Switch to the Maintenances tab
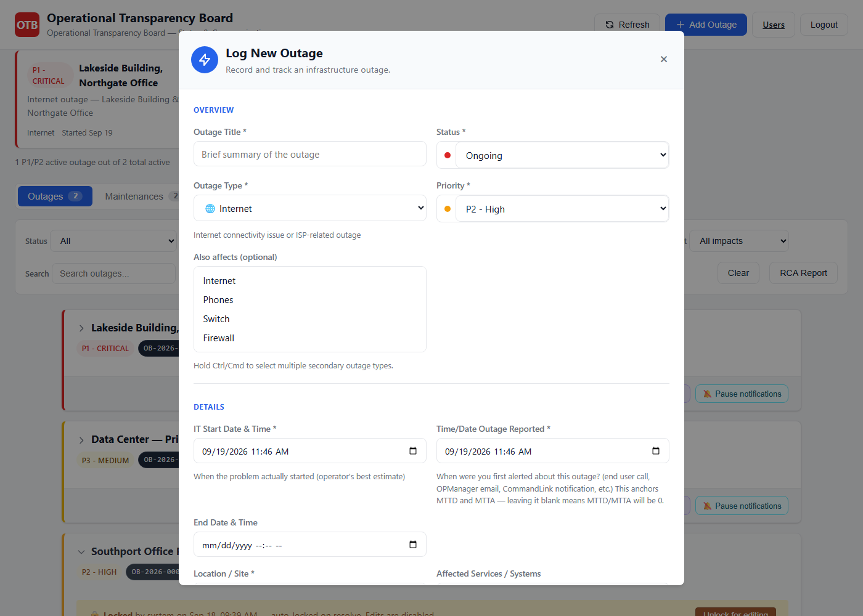 (x=141, y=197)
